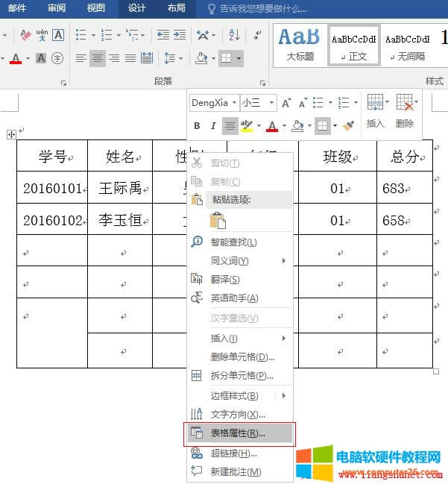Open ribbon borders dropdown arrow

tap(239, 58)
